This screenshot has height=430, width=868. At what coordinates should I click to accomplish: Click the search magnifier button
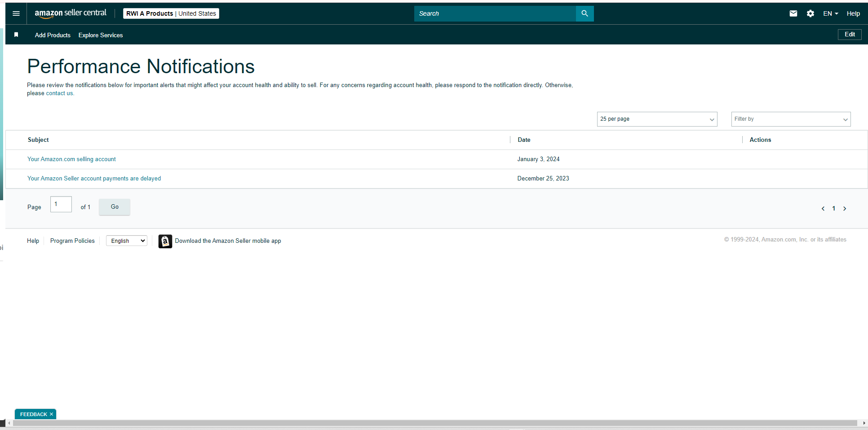(x=585, y=13)
